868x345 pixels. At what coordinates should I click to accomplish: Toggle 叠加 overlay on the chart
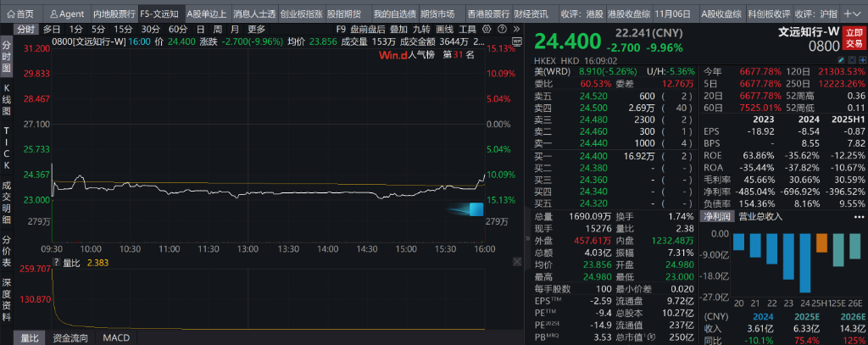399,29
